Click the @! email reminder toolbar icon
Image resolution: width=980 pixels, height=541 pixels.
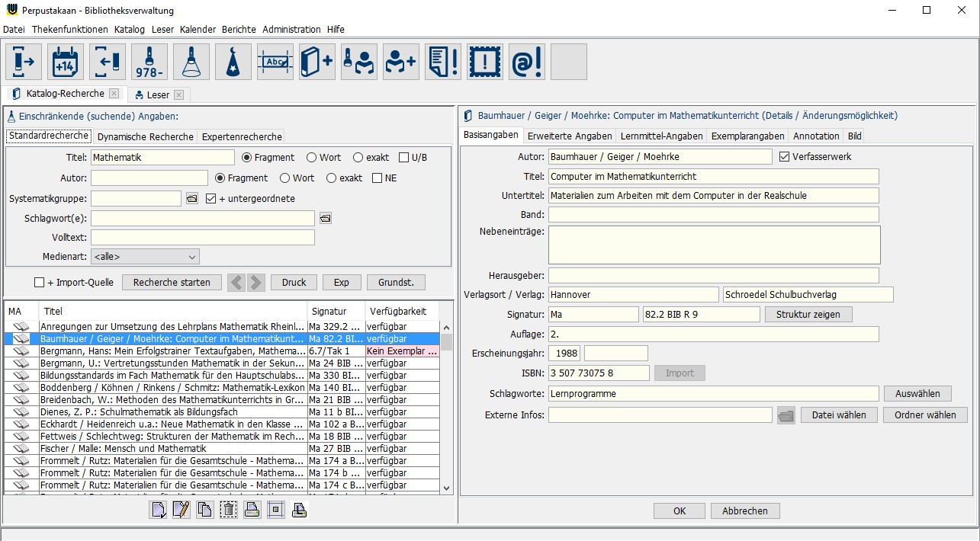527,62
